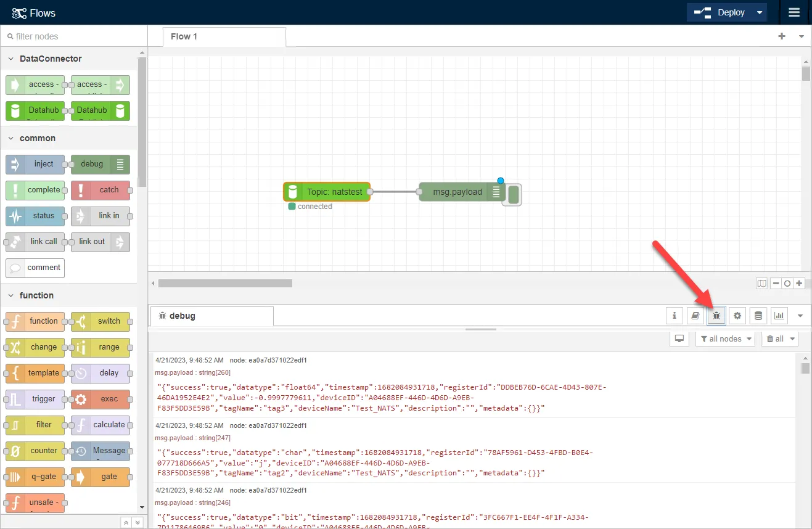This screenshot has height=529, width=812.
Task: Select the Message counter node in palette
Action: coord(100,451)
